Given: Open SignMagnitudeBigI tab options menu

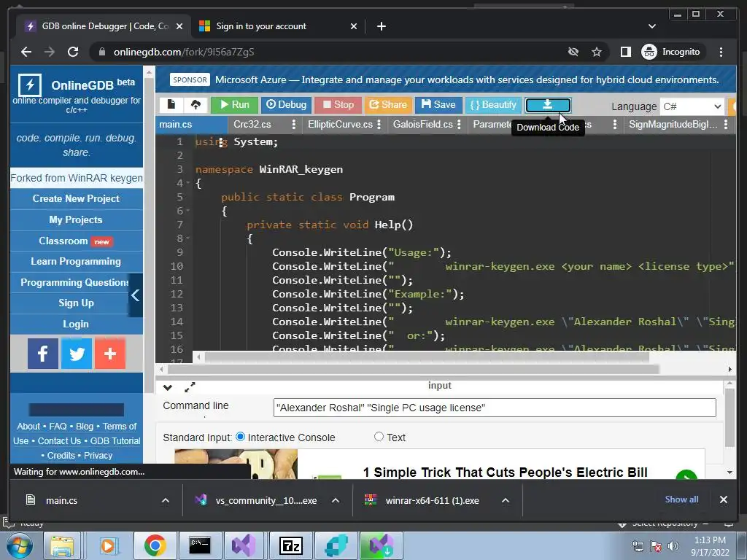Looking at the screenshot, I should click(x=726, y=124).
